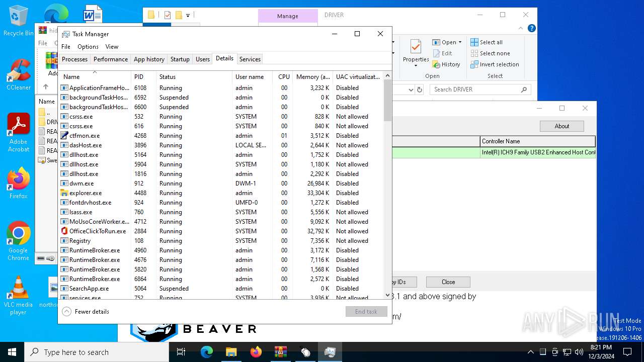
Task: Open the Explorer address bar history dropdown
Action: tap(410, 89)
